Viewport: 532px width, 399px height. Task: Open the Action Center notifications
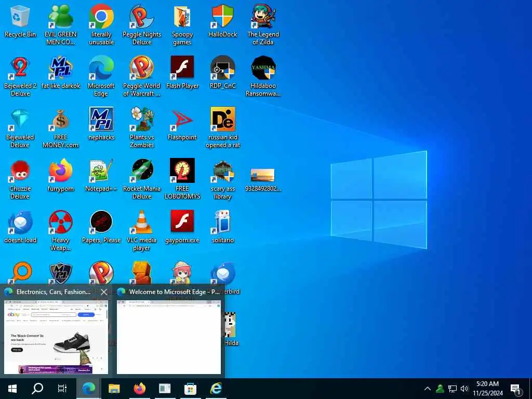[x=515, y=389]
